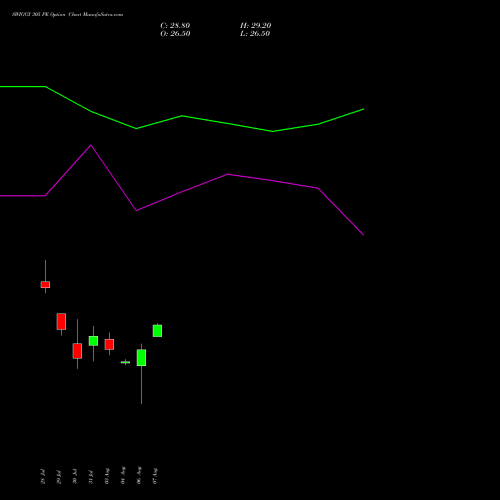Click the 29 Jul date axis label
500x500 pixels.
(59, 476)
